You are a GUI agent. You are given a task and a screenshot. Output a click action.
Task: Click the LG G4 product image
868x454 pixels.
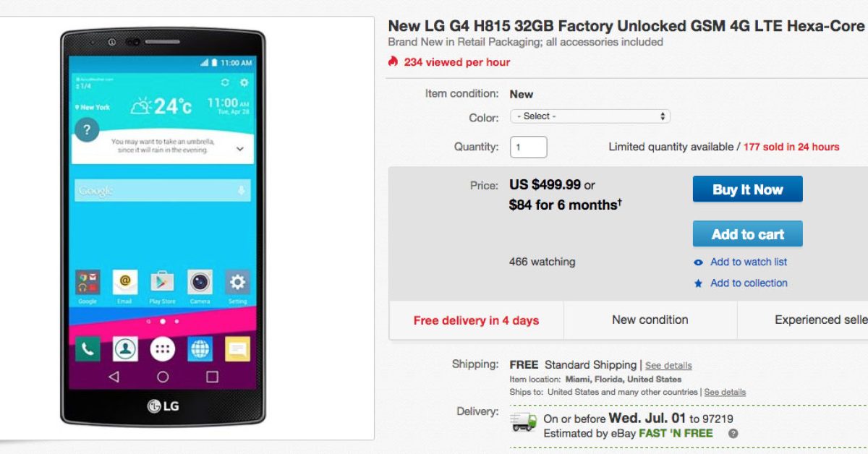[x=163, y=227]
